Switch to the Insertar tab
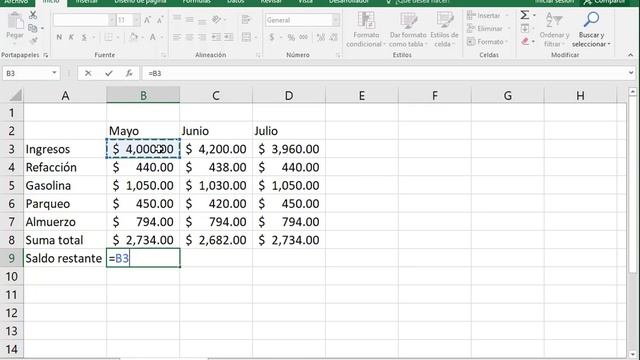Viewport: 640px width, 360px height. pos(87,2)
